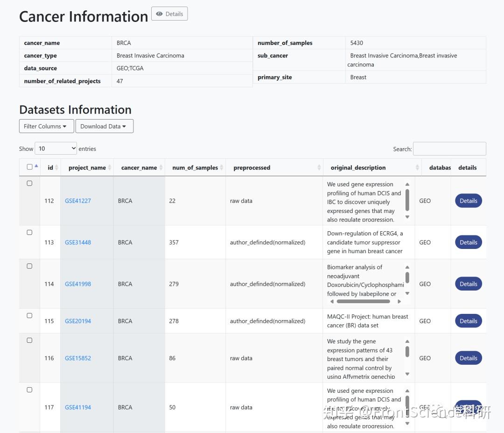Check the select-all checkbox in table header
Image resolution: width=504 pixels, height=433 pixels.
point(30,167)
